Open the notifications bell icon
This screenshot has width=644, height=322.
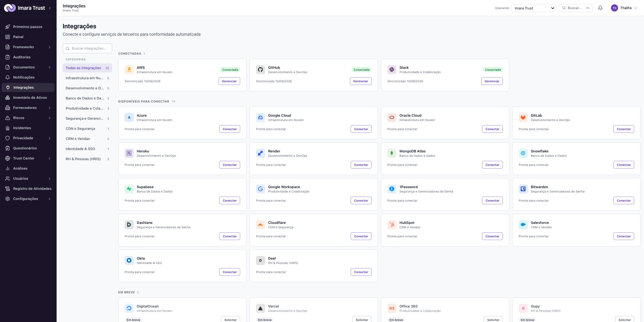[x=600, y=8]
